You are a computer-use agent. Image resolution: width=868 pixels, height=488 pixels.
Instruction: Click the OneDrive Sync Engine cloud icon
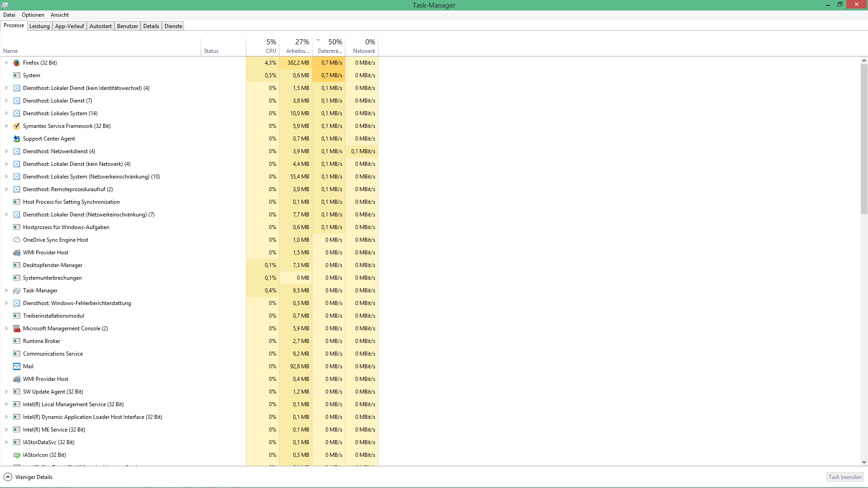[x=17, y=240]
